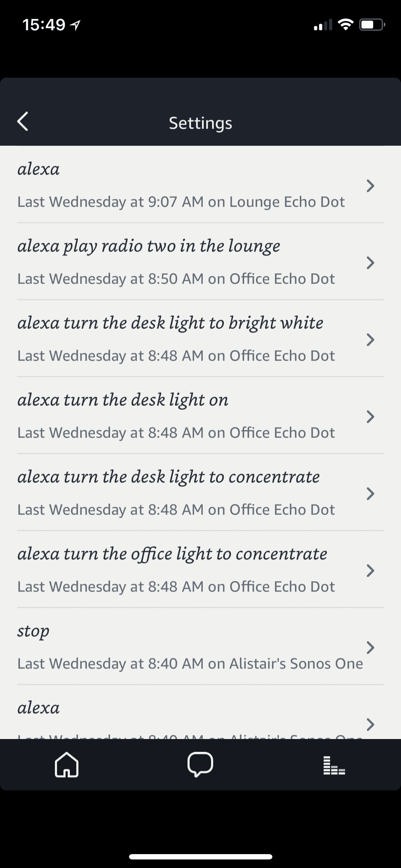Tap the 15:49 clock in status bar

pyautogui.click(x=44, y=25)
